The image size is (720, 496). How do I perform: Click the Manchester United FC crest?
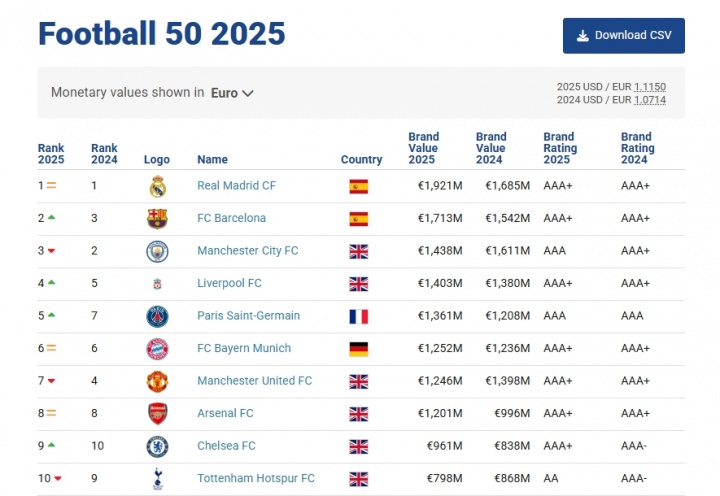tap(157, 381)
